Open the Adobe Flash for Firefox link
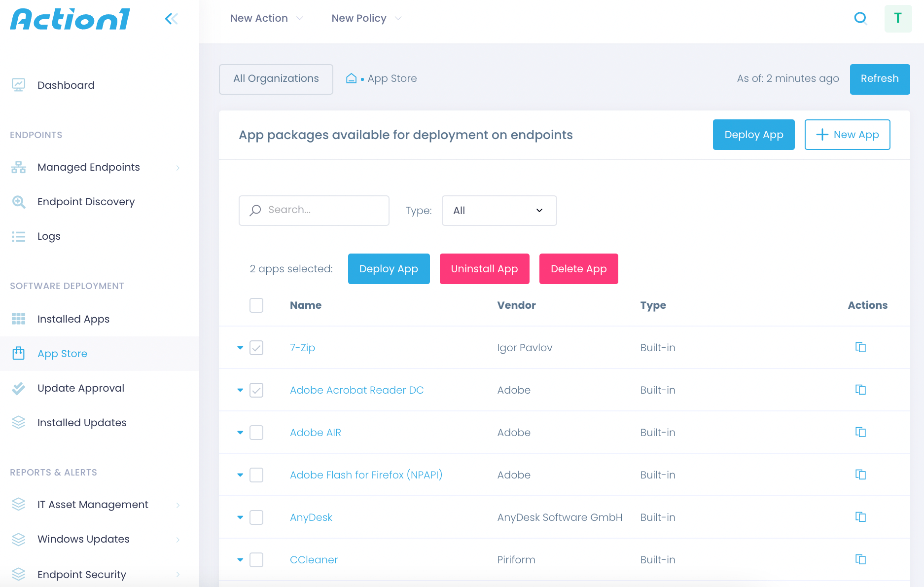 coord(366,475)
